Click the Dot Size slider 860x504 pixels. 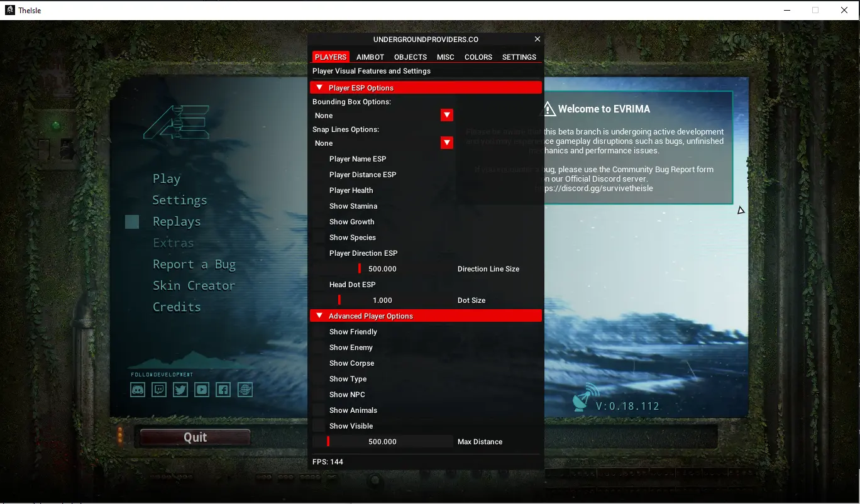tap(383, 300)
